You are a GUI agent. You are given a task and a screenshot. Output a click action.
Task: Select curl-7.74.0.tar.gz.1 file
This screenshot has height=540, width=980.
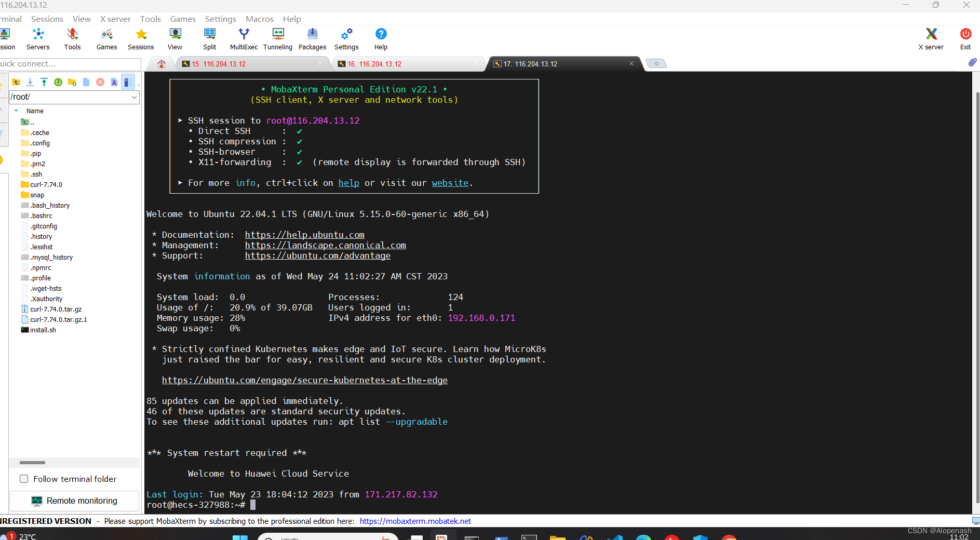click(54, 319)
